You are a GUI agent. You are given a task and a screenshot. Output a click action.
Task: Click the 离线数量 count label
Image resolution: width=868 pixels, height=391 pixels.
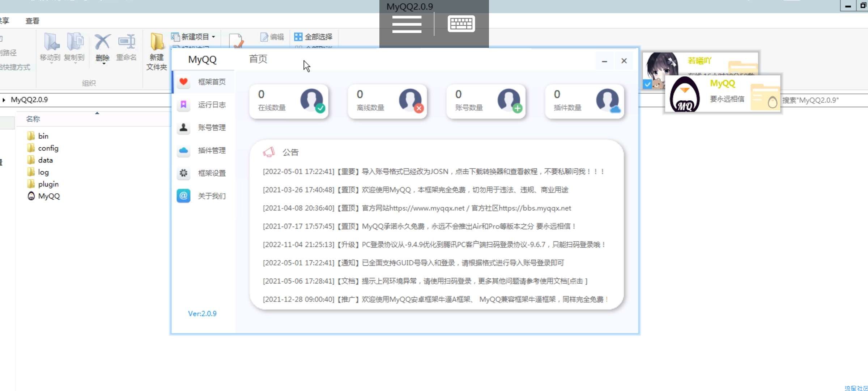370,108
